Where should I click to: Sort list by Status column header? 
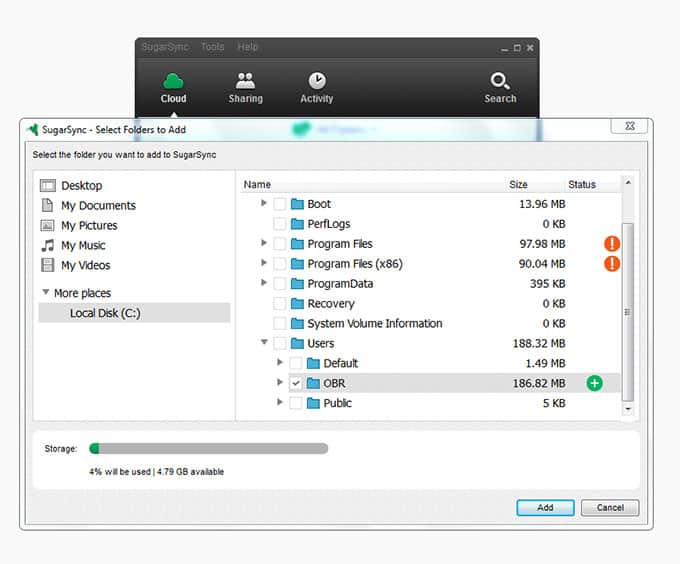pyautogui.click(x=582, y=185)
